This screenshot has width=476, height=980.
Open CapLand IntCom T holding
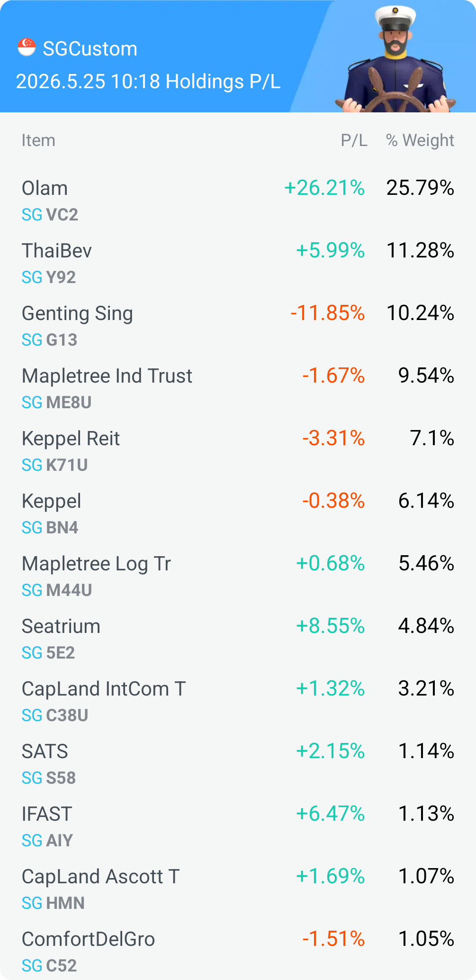point(238,701)
